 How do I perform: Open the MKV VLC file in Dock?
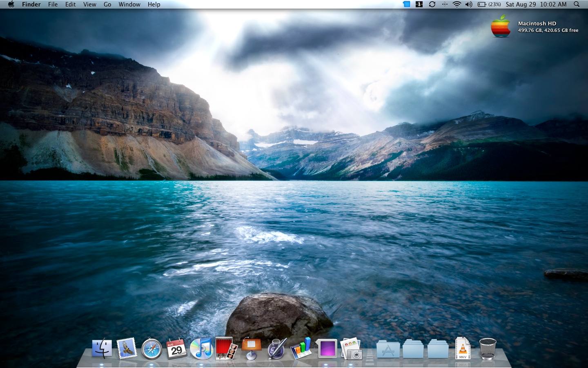463,348
